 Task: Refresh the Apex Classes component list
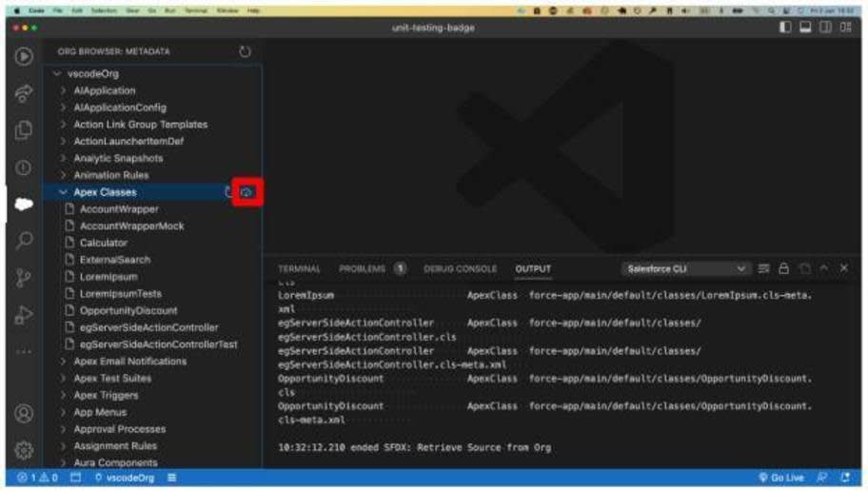pyautogui.click(x=228, y=192)
